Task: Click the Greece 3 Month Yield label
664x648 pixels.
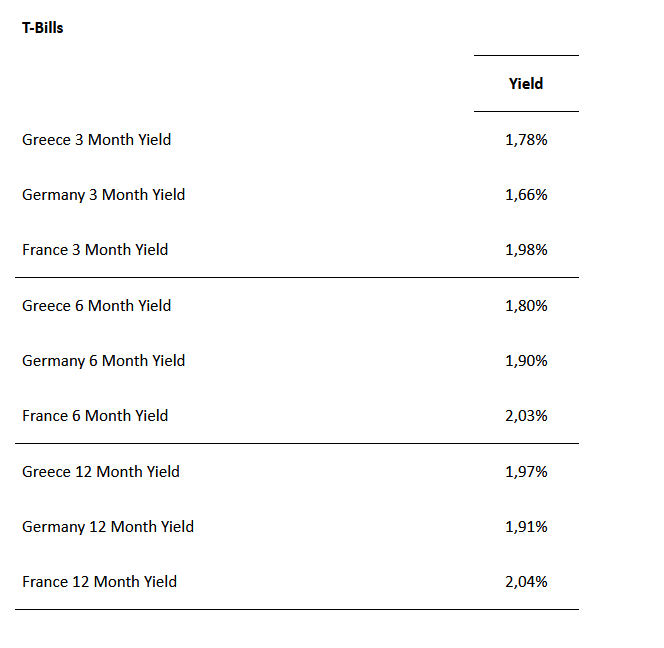Action: [96, 140]
